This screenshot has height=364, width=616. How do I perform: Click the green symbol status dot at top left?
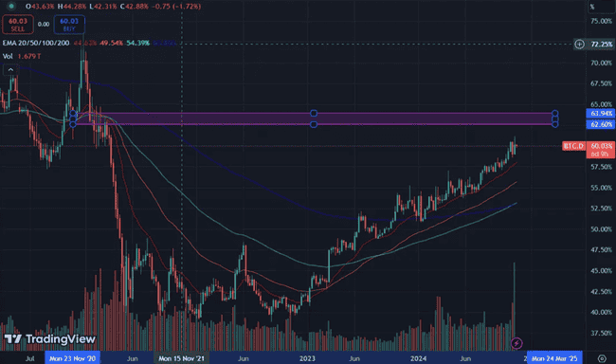pyautogui.click(x=11, y=7)
